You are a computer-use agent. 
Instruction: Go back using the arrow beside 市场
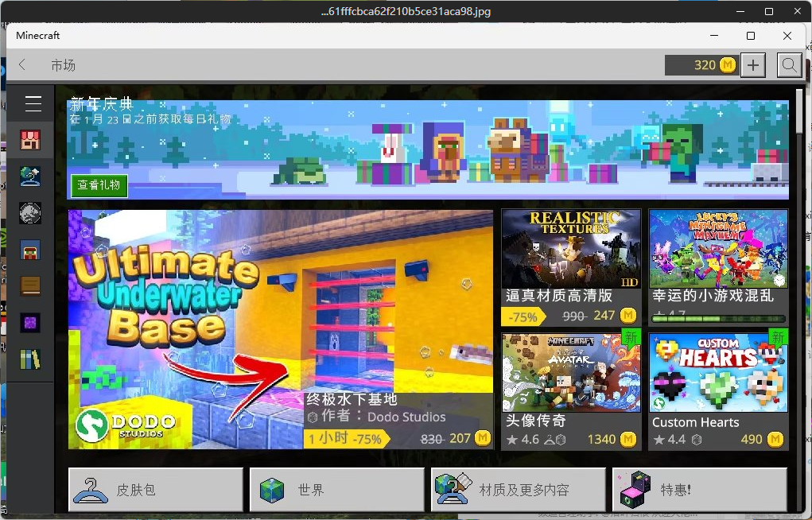pos(21,64)
